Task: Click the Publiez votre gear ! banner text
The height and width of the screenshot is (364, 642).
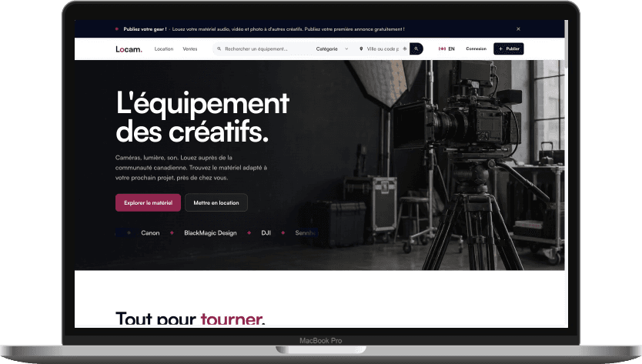Action: 145,29
